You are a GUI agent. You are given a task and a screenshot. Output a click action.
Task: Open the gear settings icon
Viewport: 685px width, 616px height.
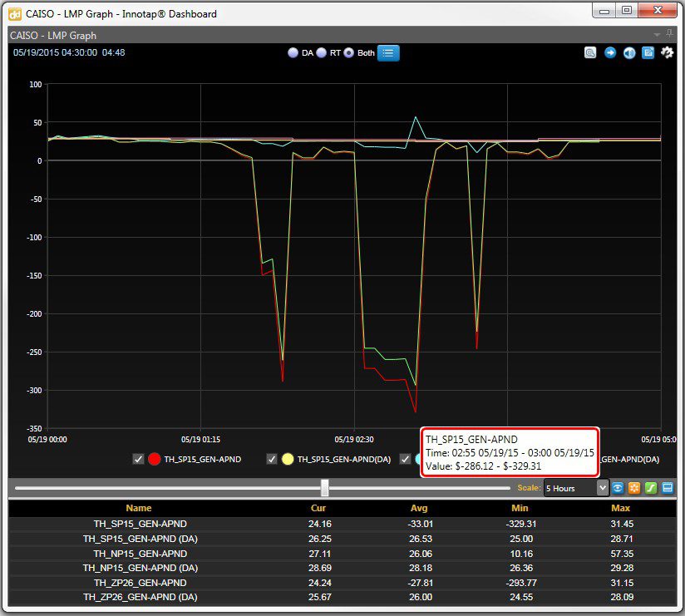pyautogui.click(x=667, y=53)
